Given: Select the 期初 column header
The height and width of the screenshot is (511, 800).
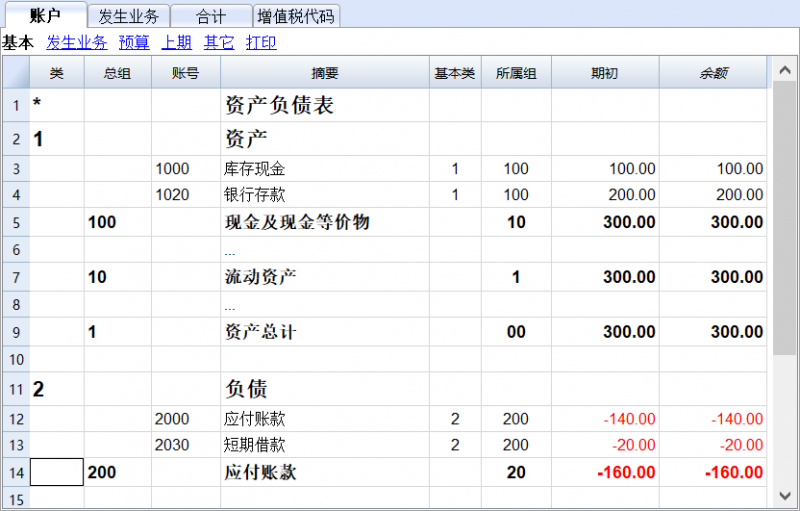Looking at the screenshot, I should pyautogui.click(x=604, y=73).
